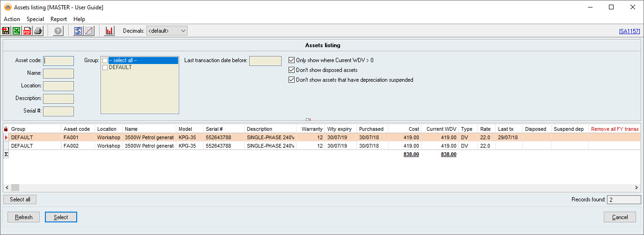Click the horizontal scrollbar right arrow
The width and height of the screenshot is (644, 235).
click(x=637, y=187)
